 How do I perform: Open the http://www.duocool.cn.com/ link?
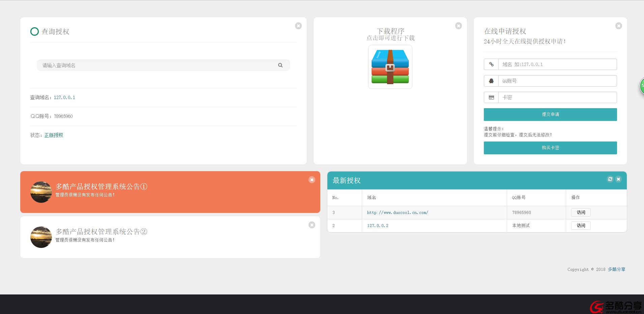pos(398,213)
